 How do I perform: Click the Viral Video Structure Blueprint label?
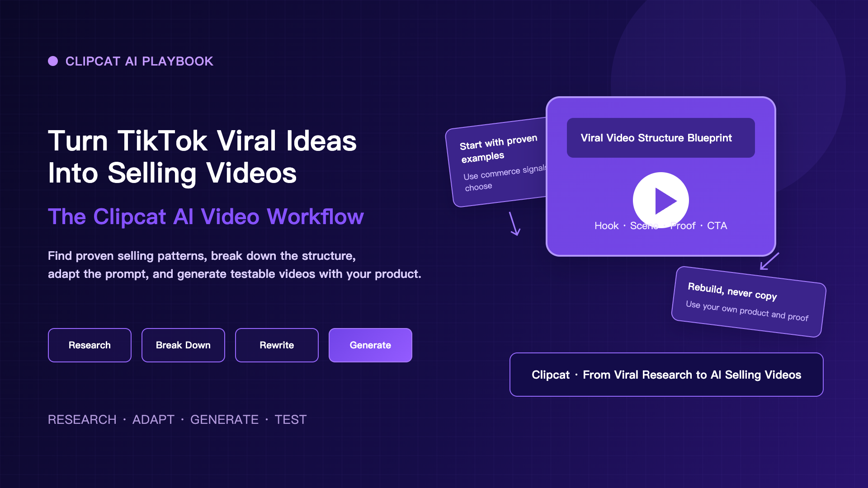660,138
